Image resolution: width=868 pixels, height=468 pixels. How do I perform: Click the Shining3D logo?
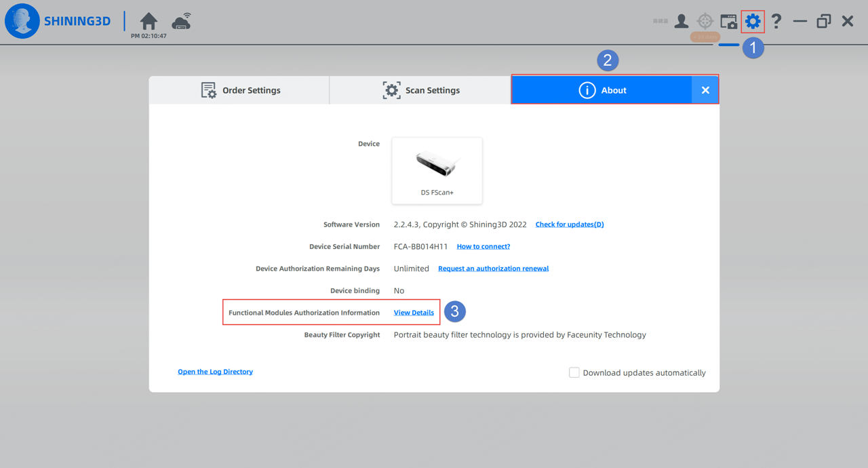(x=58, y=21)
